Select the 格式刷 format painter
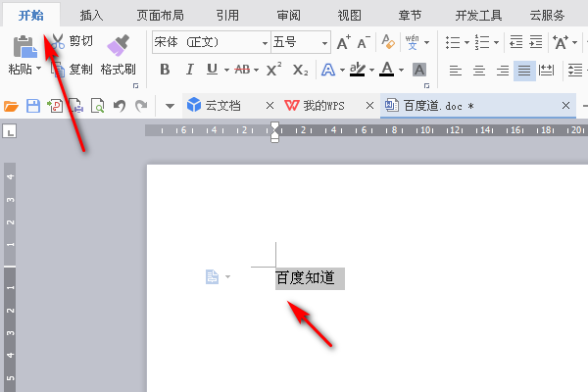 click(x=119, y=55)
